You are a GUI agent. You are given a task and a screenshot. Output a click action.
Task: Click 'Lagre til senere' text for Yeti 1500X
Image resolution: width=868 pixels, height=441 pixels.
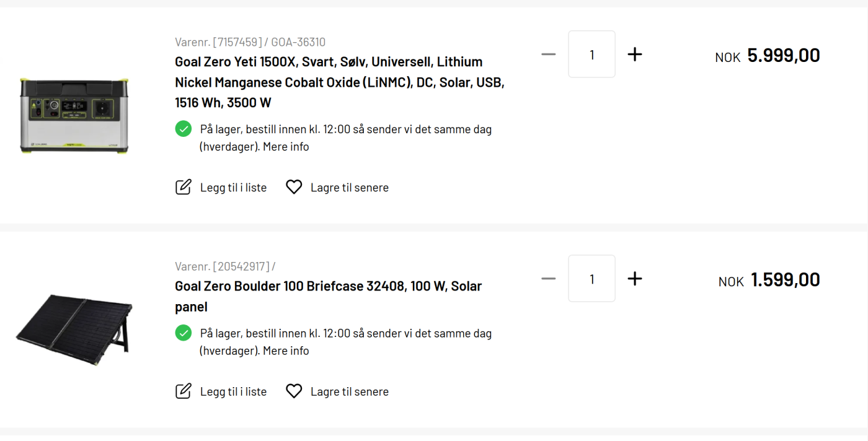coord(350,188)
